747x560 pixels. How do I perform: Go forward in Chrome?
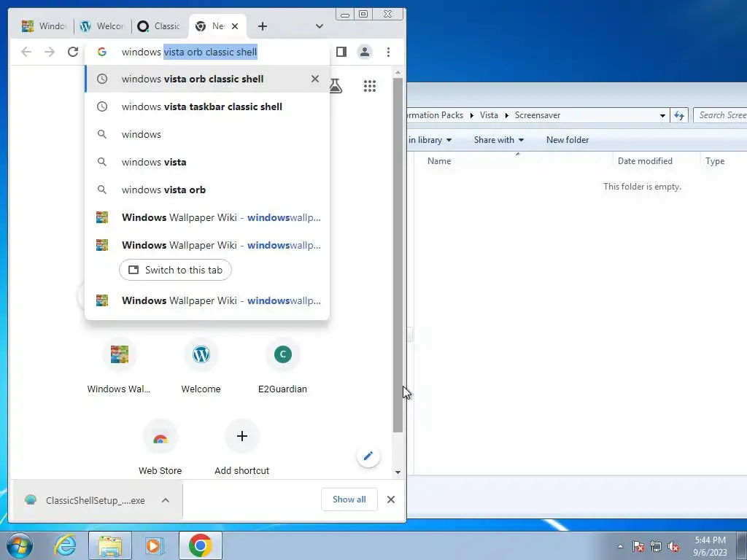(50, 52)
